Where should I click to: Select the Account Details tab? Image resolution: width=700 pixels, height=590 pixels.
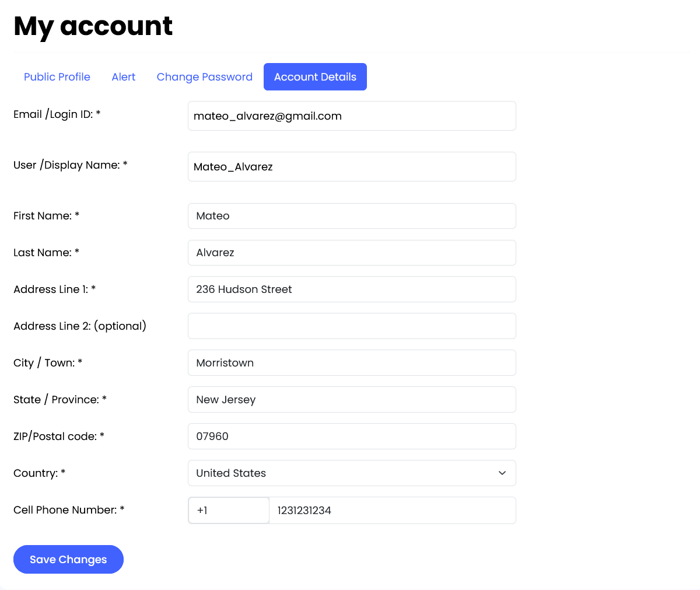point(315,76)
